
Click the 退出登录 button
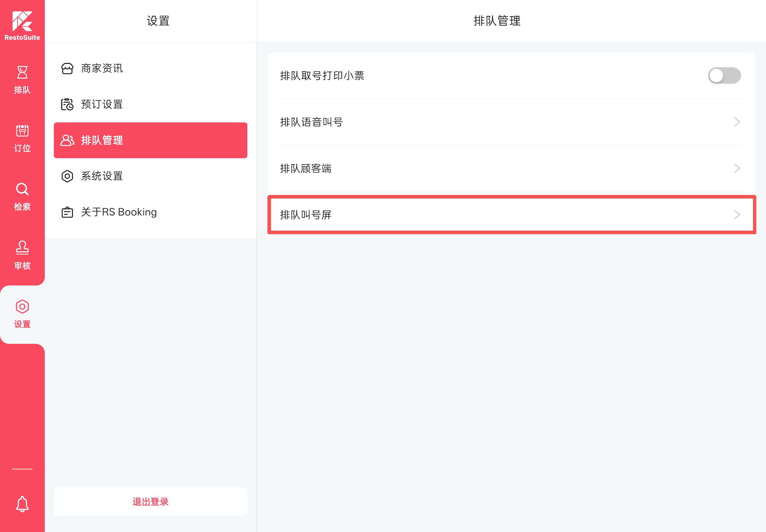click(x=150, y=502)
